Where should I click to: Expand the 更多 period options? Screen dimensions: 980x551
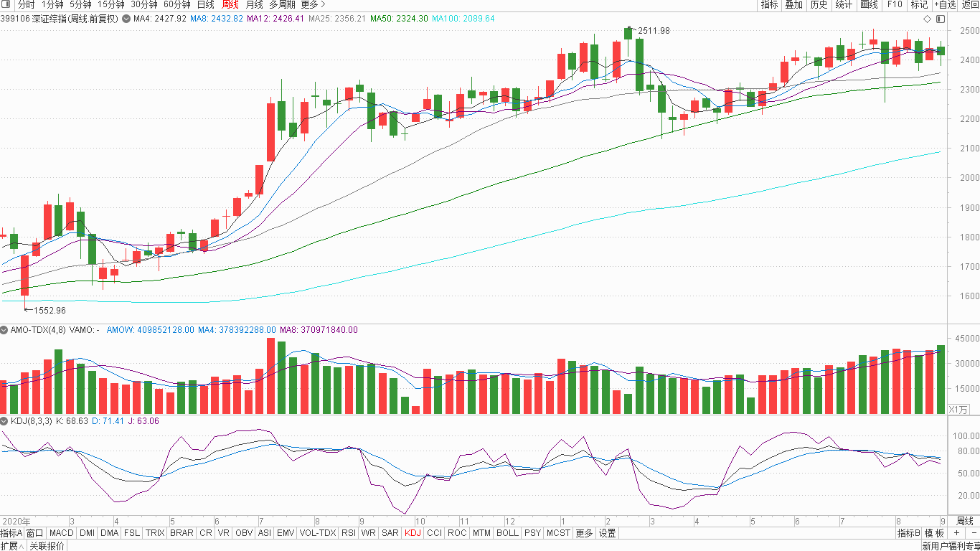tap(313, 4)
